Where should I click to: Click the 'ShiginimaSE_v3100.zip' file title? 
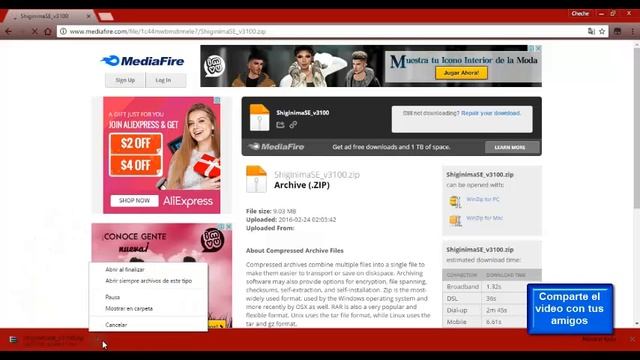tap(317, 175)
